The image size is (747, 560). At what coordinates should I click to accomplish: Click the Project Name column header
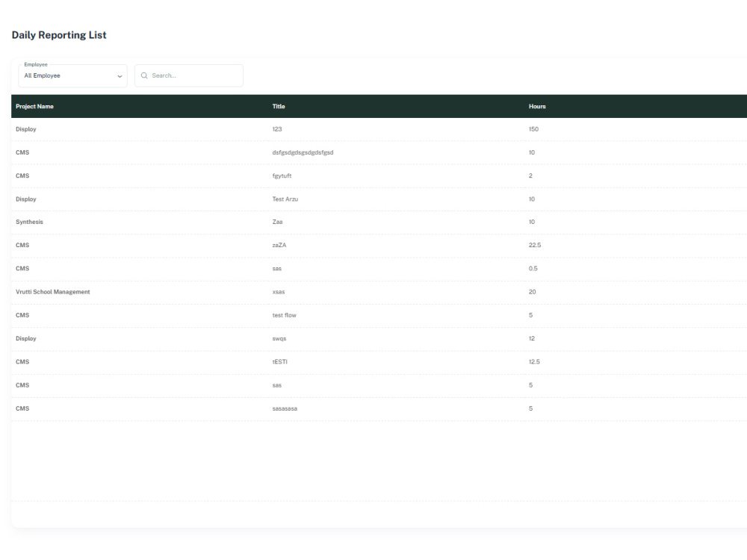[x=35, y=106]
